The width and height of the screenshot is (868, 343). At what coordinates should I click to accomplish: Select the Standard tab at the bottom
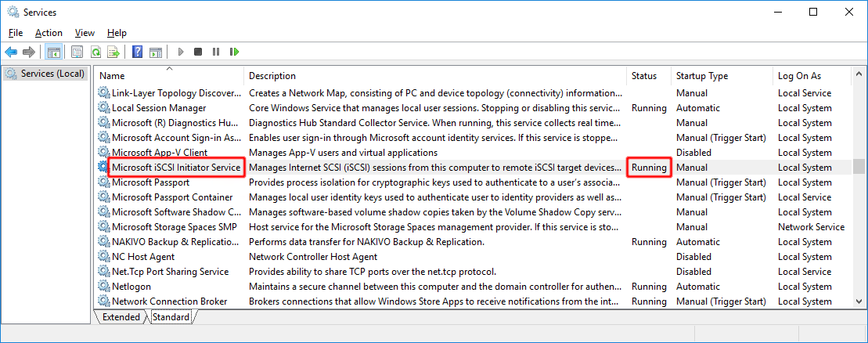point(171,317)
